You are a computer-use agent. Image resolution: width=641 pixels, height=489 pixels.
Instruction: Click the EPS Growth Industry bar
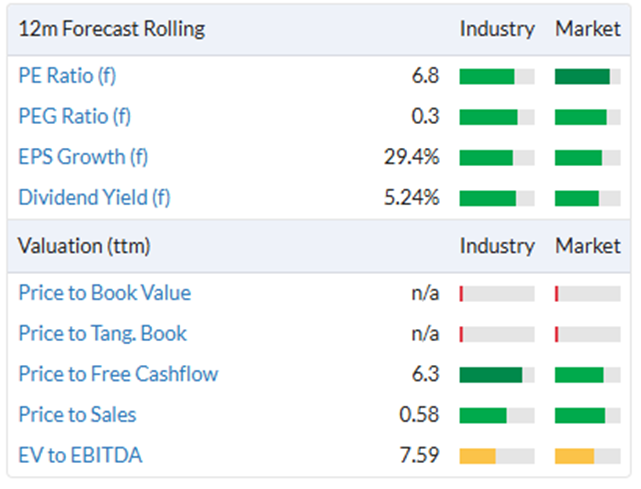pos(497,157)
